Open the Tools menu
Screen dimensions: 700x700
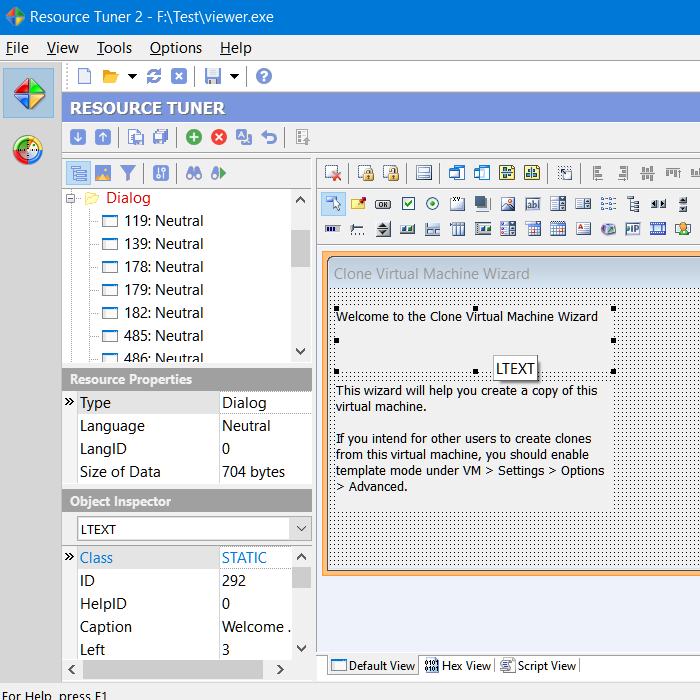114,48
